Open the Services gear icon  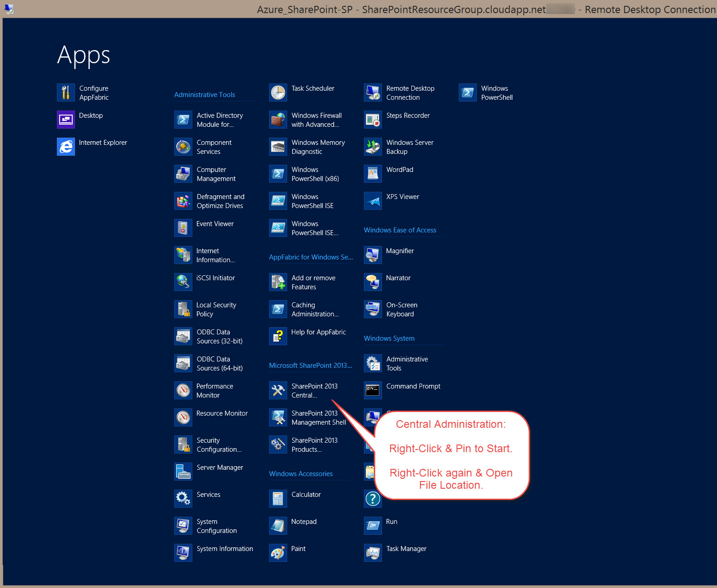click(183, 499)
